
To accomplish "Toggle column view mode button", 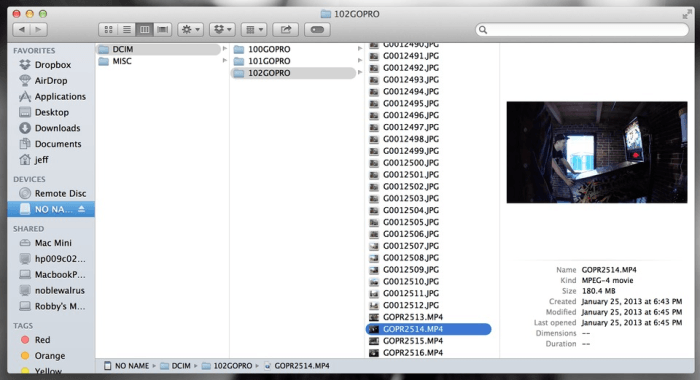I will tap(145, 29).
